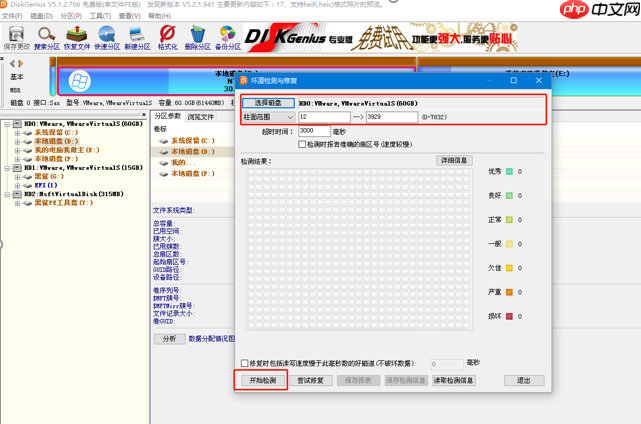Click the start cylinder field showing 12

click(x=324, y=117)
